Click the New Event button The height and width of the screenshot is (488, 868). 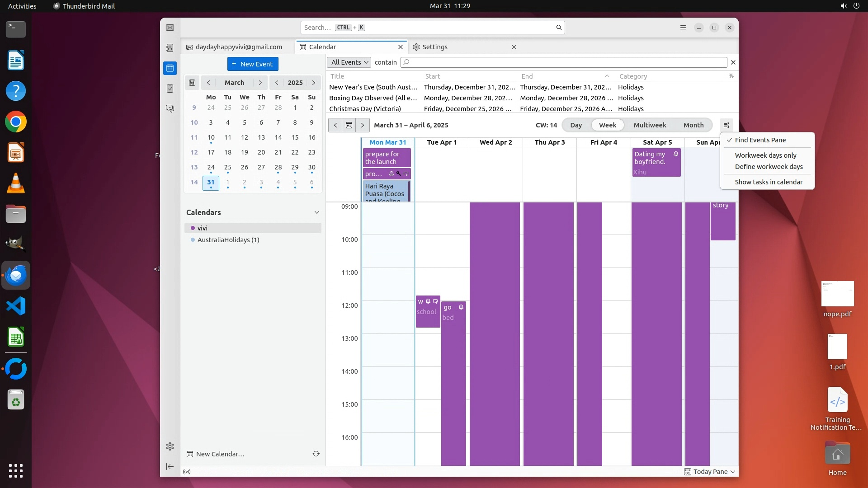click(253, 64)
